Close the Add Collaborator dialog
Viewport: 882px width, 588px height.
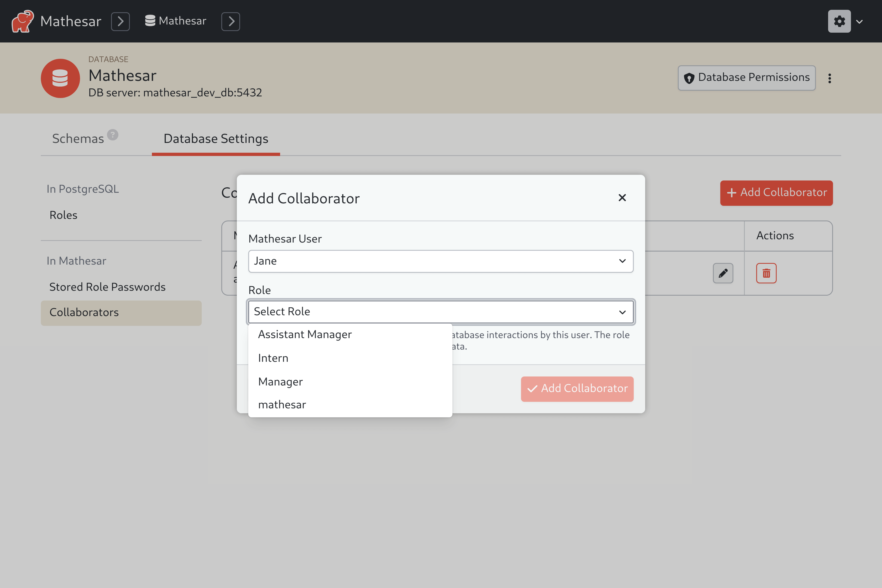(622, 198)
